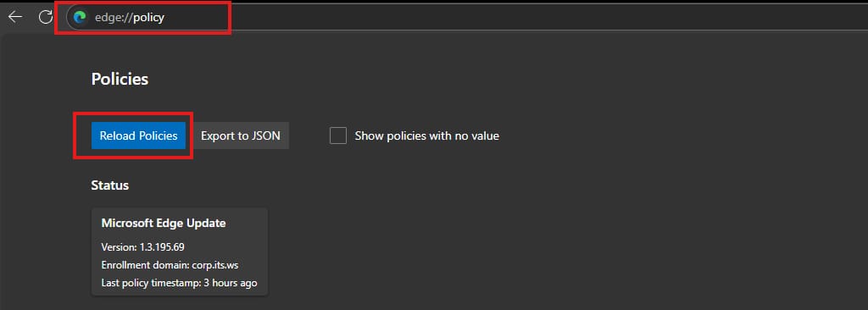Click the corp.its.ws domain value
Screen dimensions: 868x310
[x=215, y=265]
